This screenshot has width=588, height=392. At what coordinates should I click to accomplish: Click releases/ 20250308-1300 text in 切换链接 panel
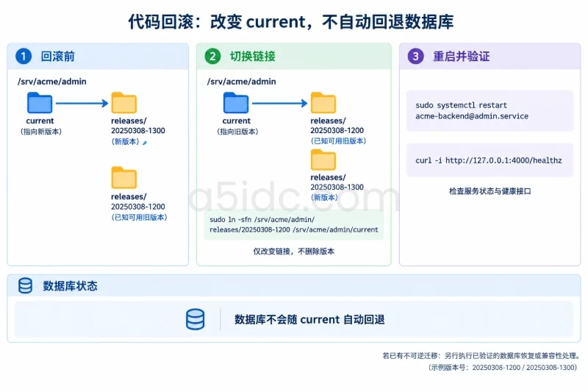tap(337, 182)
